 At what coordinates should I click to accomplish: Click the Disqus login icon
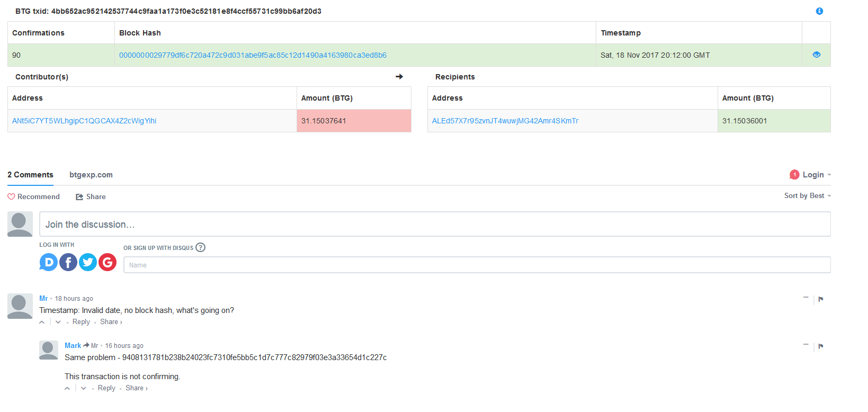(x=49, y=262)
